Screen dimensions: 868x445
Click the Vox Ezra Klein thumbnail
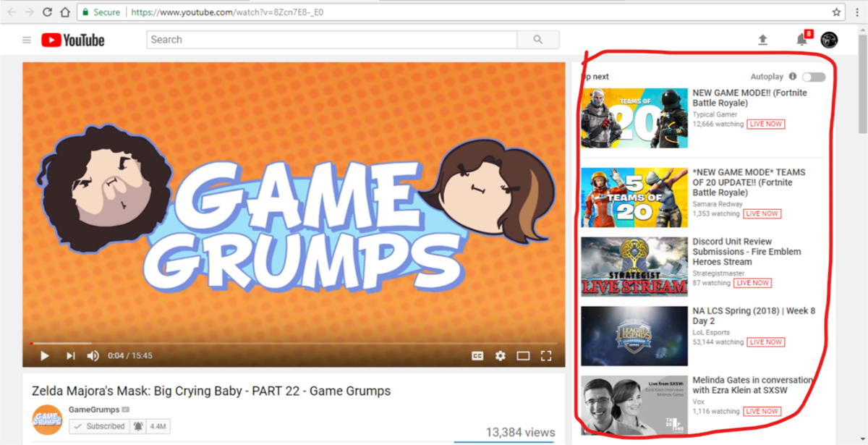click(634, 404)
